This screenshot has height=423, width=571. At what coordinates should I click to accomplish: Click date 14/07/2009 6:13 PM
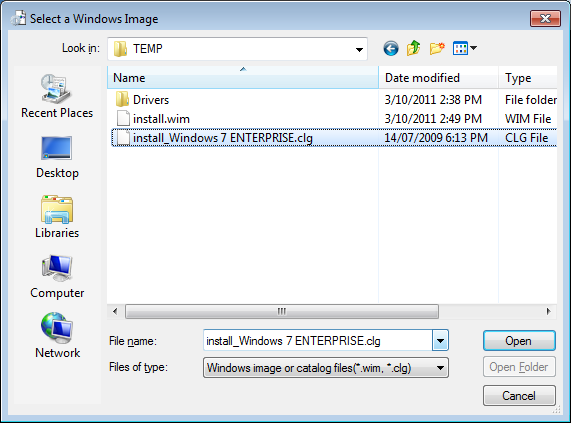(x=436, y=138)
